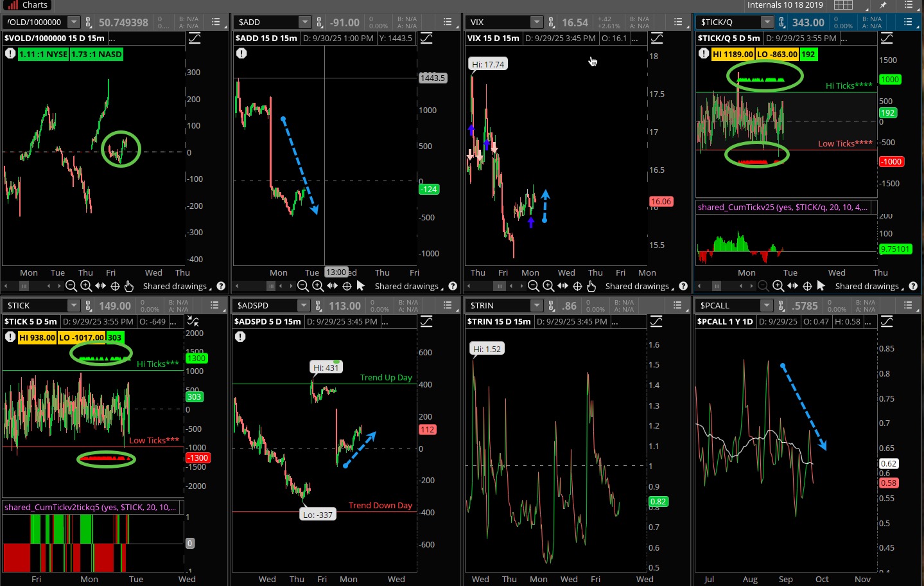The height and width of the screenshot is (586, 924).
Task: Open the chart grid layout icon
Action: [x=843, y=5]
